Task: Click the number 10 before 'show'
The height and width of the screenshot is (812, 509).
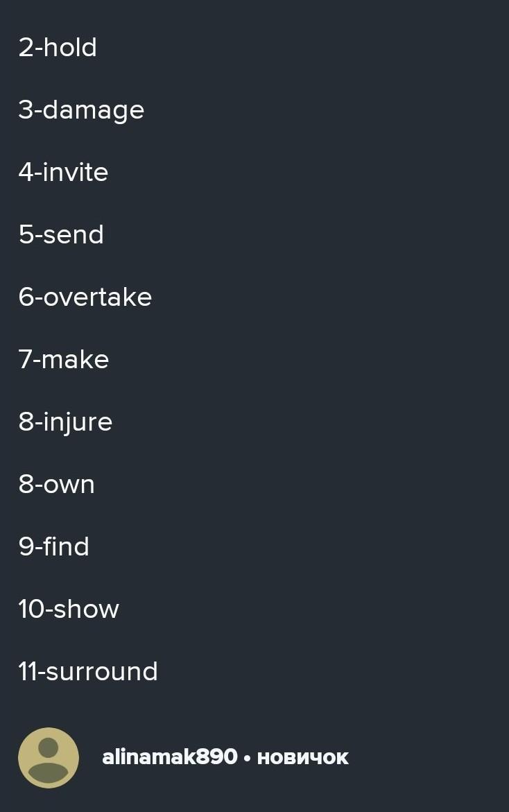Action: (31, 610)
